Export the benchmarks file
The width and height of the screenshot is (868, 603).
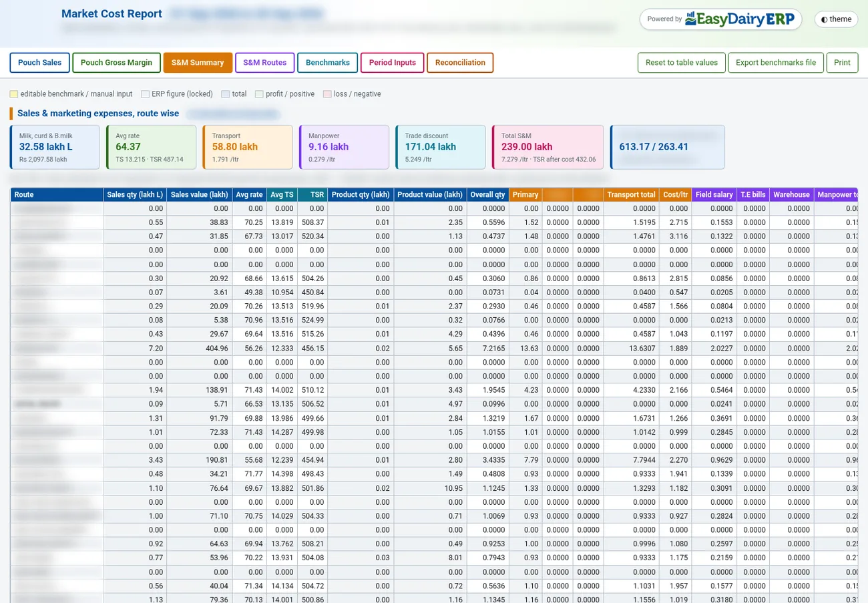tap(776, 63)
